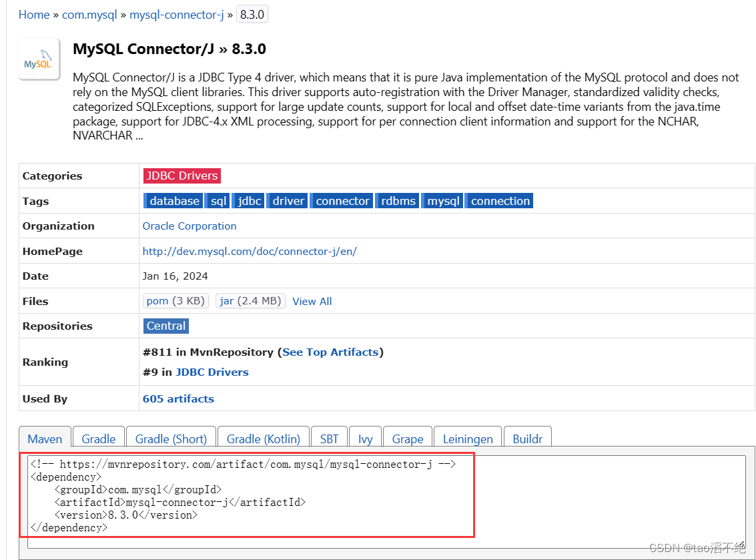Screen dimensions: 756x560
Task: Switch to the Grape tab
Action: coord(408,439)
